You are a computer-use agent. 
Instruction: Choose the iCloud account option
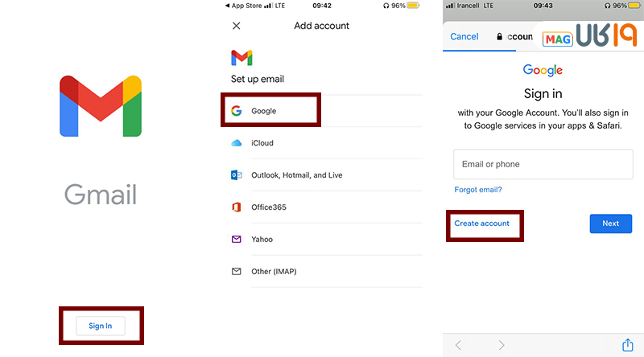262,143
